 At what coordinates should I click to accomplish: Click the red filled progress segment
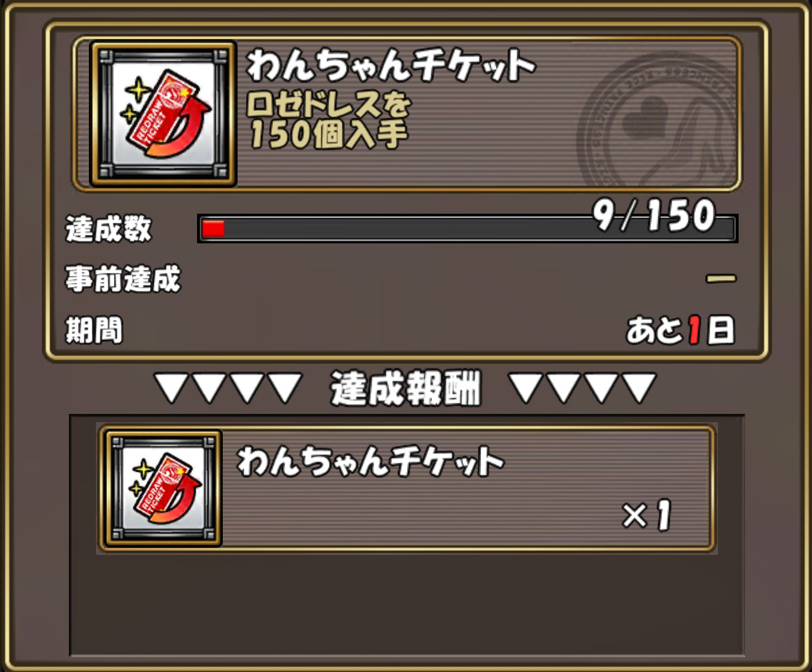tap(213, 229)
